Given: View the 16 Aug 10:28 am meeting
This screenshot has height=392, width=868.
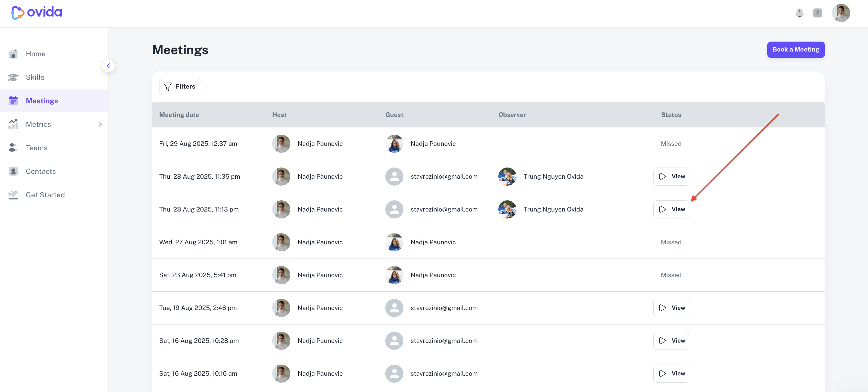Looking at the screenshot, I should pos(671,341).
